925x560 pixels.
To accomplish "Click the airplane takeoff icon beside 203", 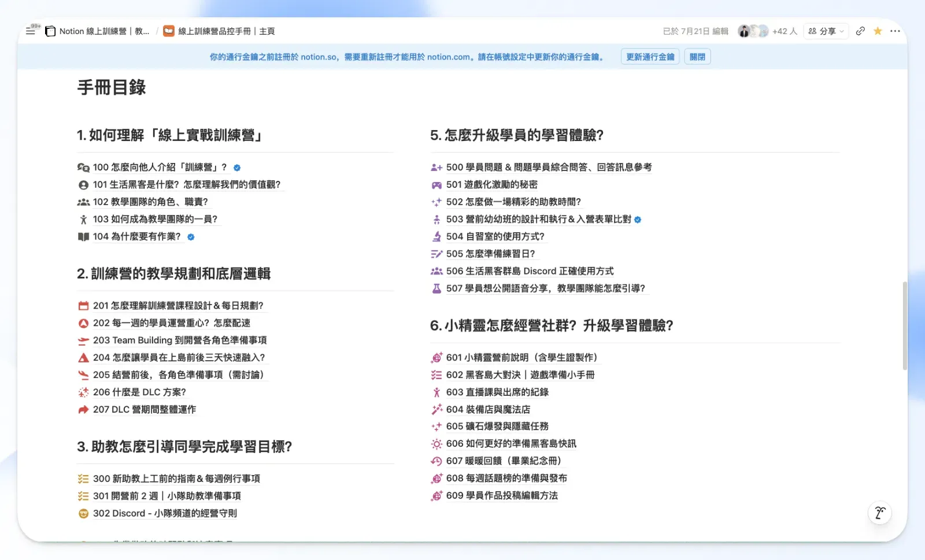I will pyautogui.click(x=83, y=340).
